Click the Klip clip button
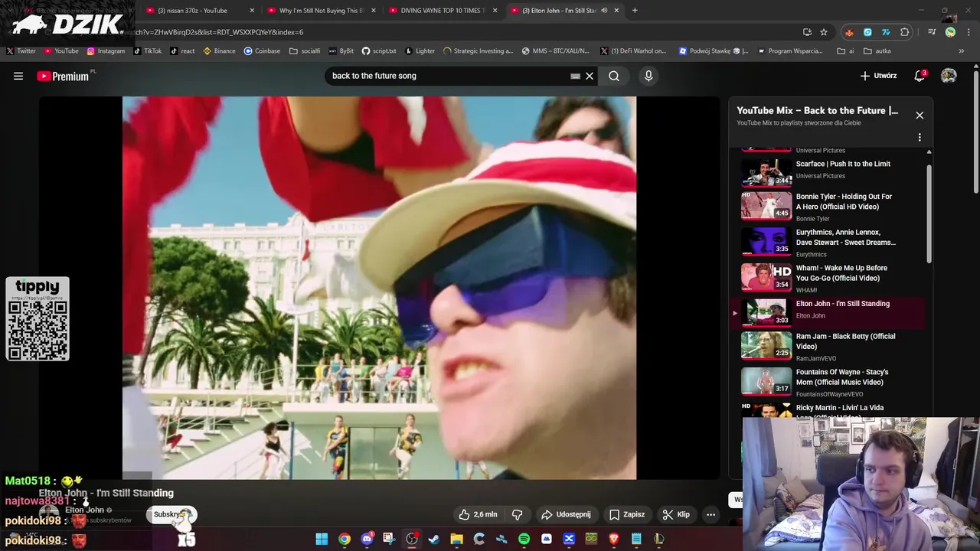Screen dimensions: 980x551 click(676, 514)
